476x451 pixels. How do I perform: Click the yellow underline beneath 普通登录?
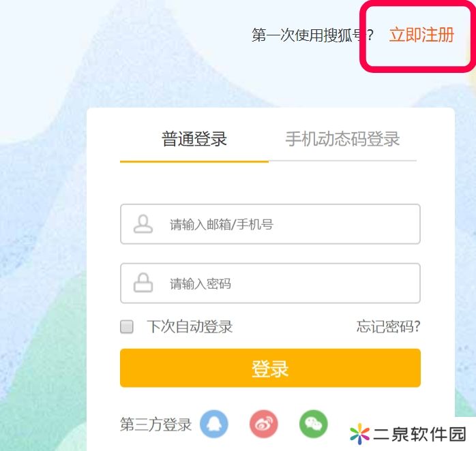pyautogui.click(x=194, y=161)
